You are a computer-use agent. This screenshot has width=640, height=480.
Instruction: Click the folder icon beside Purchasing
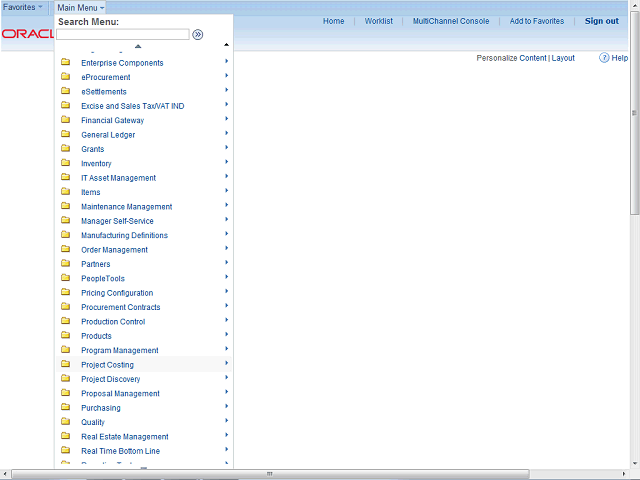pos(65,408)
